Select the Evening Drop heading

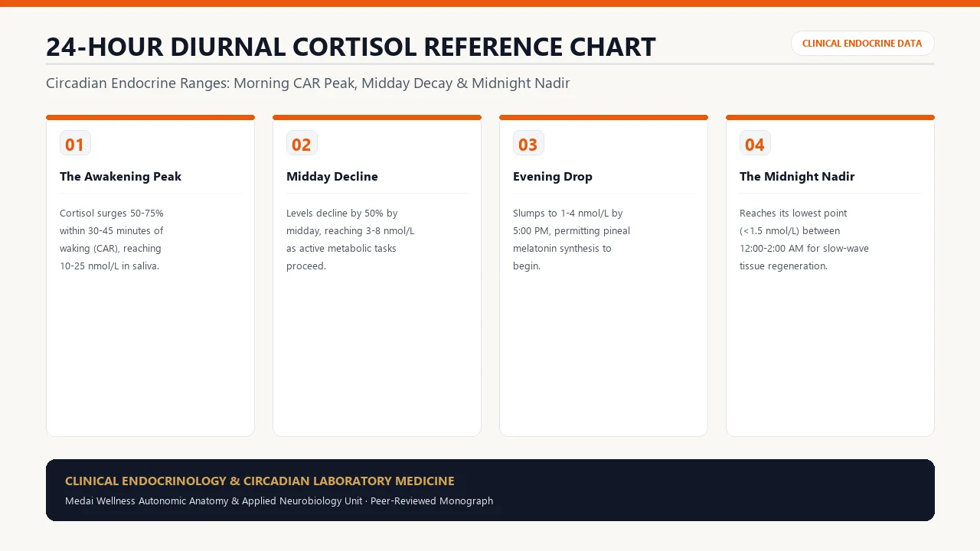point(553,177)
